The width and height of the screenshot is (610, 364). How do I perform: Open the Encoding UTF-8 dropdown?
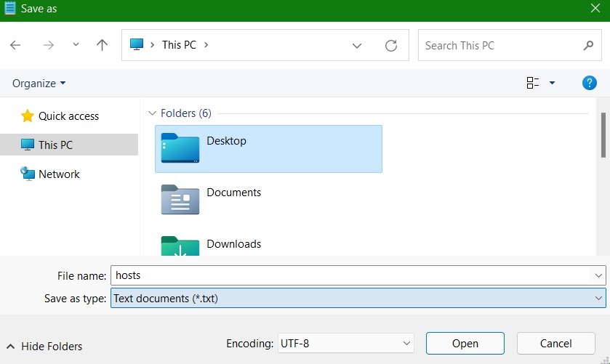tap(346, 344)
